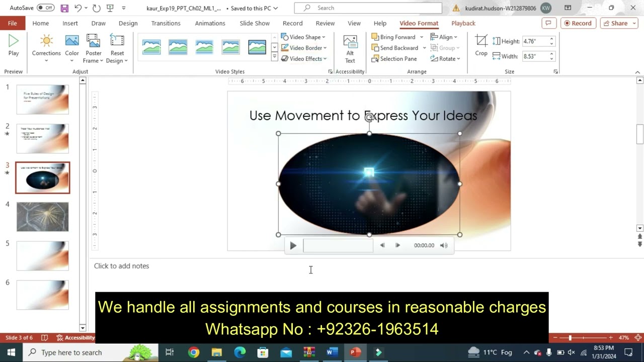
Task: Switch to the Animations tab
Action: (x=210, y=23)
